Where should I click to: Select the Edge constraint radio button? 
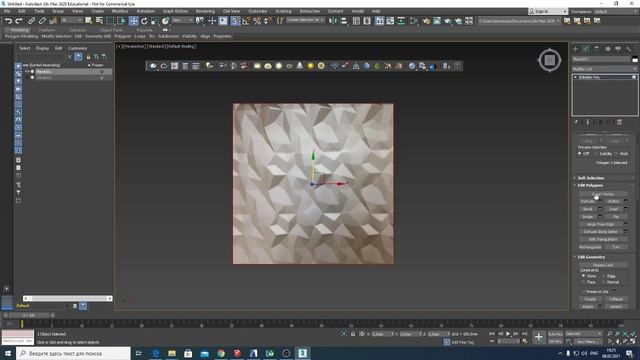coord(603,276)
